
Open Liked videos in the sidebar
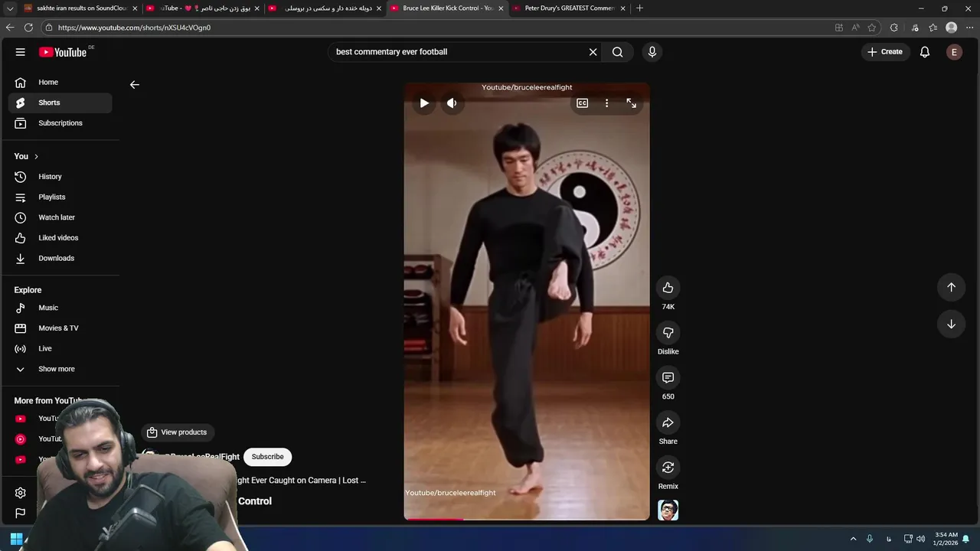point(60,238)
